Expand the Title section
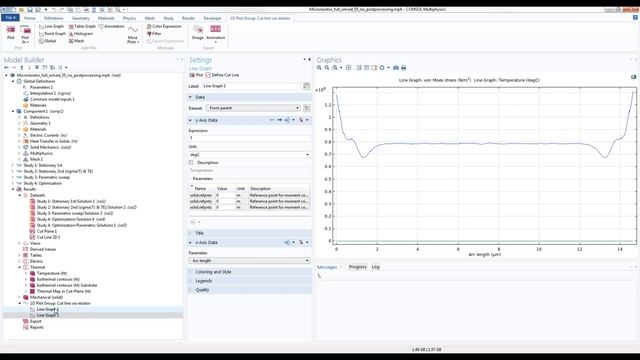This screenshot has height=360, width=640. 190,233
